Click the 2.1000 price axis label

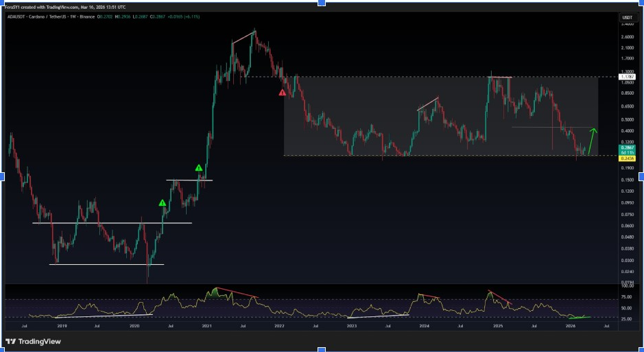[x=628, y=48]
